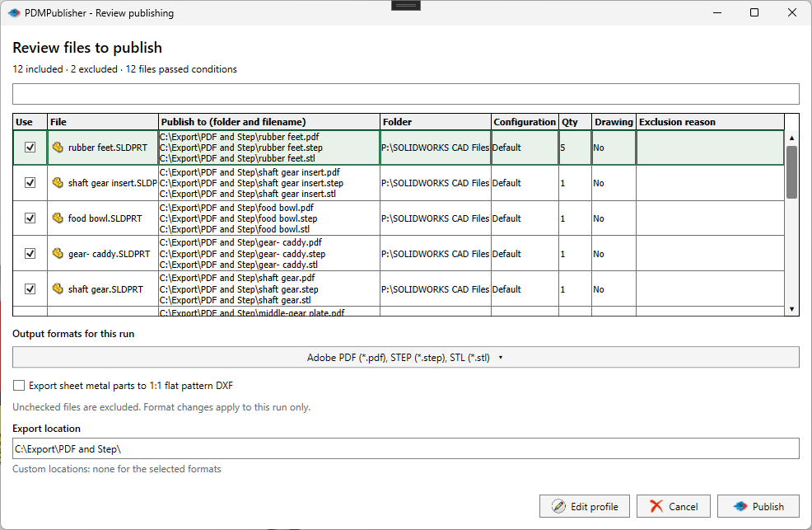The width and height of the screenshot is (812, 530).
Task: Click the shaft gear insert part icon
Action: point(58,182)
